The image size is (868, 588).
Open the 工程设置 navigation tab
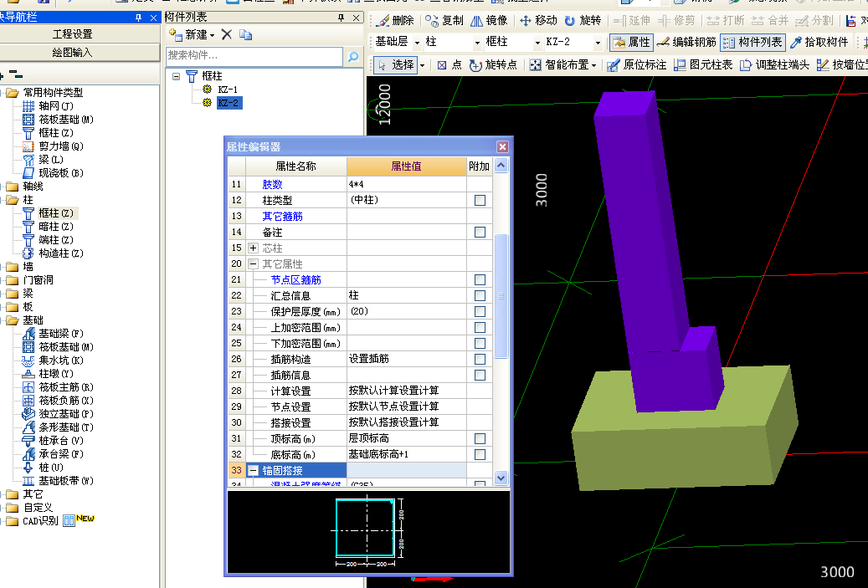pyautogui.click(x=72, y=33)
